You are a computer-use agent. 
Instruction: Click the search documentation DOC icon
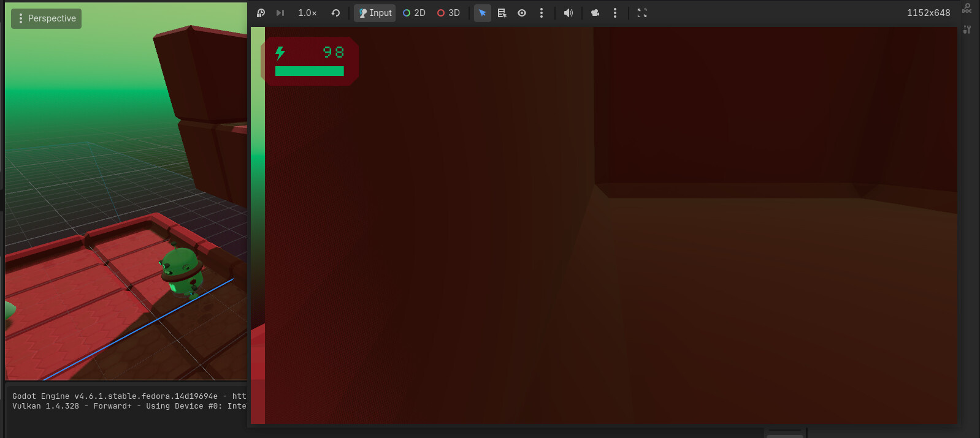click(967, 8)
